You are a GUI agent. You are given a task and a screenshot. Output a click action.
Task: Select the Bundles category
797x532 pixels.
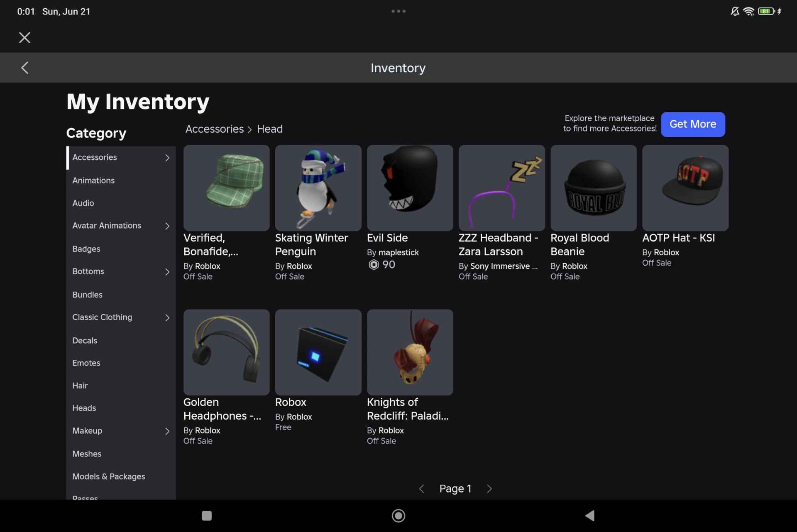[x=121, y=295]
